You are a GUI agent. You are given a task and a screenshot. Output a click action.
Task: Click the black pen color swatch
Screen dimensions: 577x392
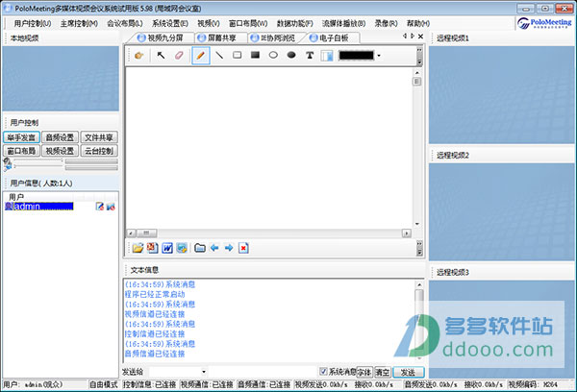point(356,56)
